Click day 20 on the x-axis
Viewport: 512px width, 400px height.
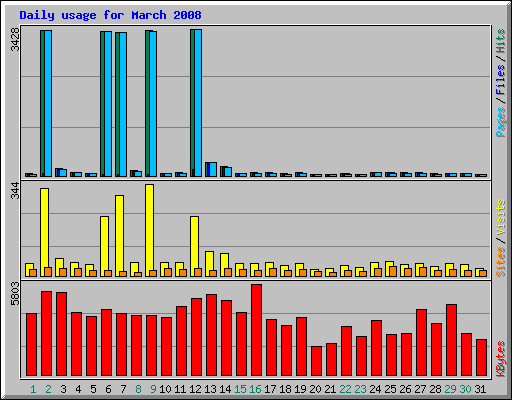click(315, 389)
